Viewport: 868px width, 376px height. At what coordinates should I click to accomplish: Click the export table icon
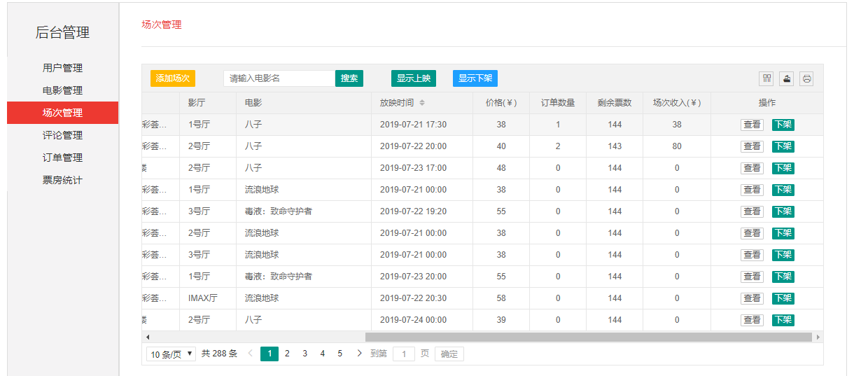(787, 78)
